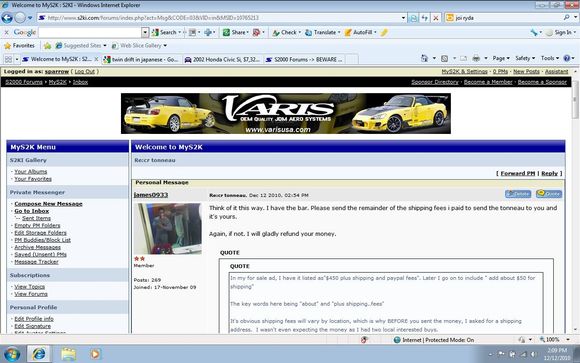Click the Stop loading X icon

[x=436, y=18]
